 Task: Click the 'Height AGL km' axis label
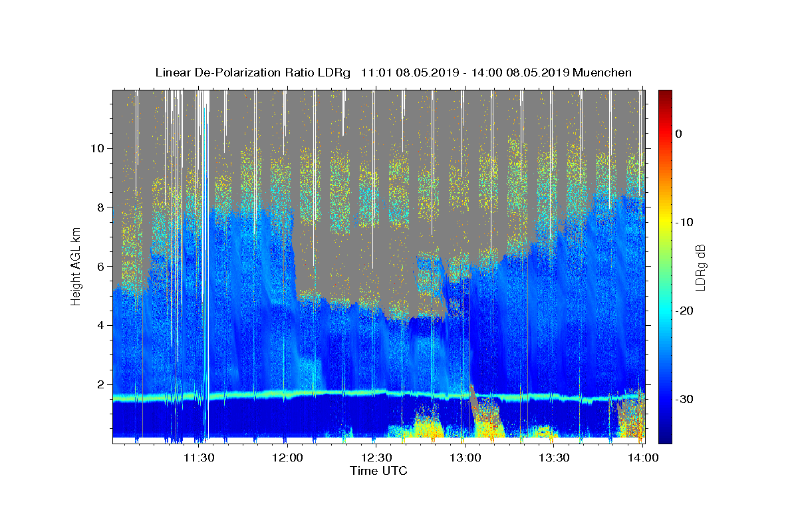[x=76, y=267]
